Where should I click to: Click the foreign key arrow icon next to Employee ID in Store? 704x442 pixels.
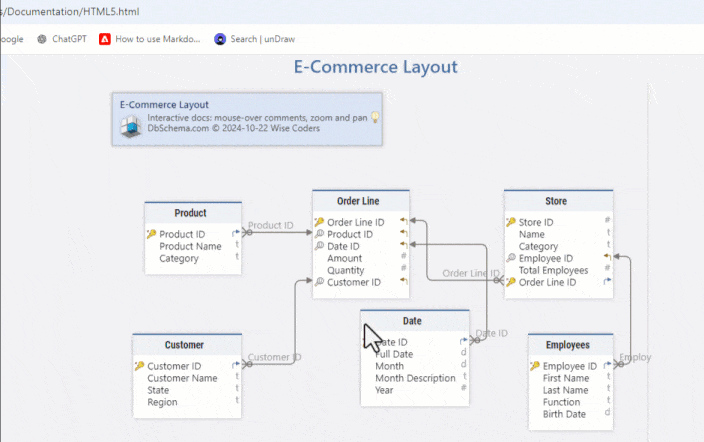(607, 256)
